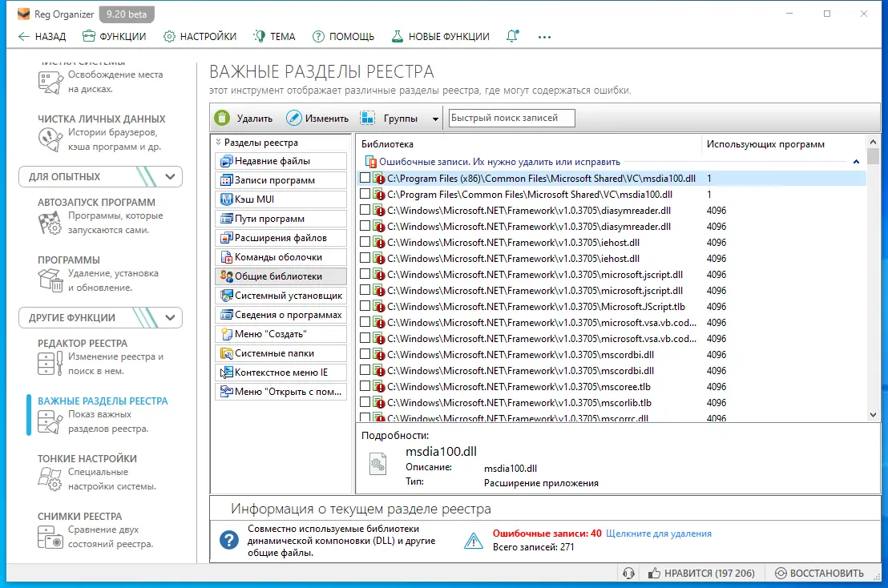Open the НОВЫЕ ФУНКЦИИ menu
Screen dimensions: 888x588
tap(441, 37)
